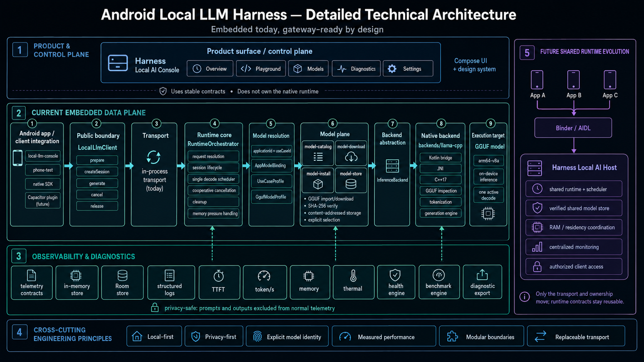The width and height of the screenshot is (644, 362).
Task: Click the Replaceable transport chip
Action: pos(576,336)
